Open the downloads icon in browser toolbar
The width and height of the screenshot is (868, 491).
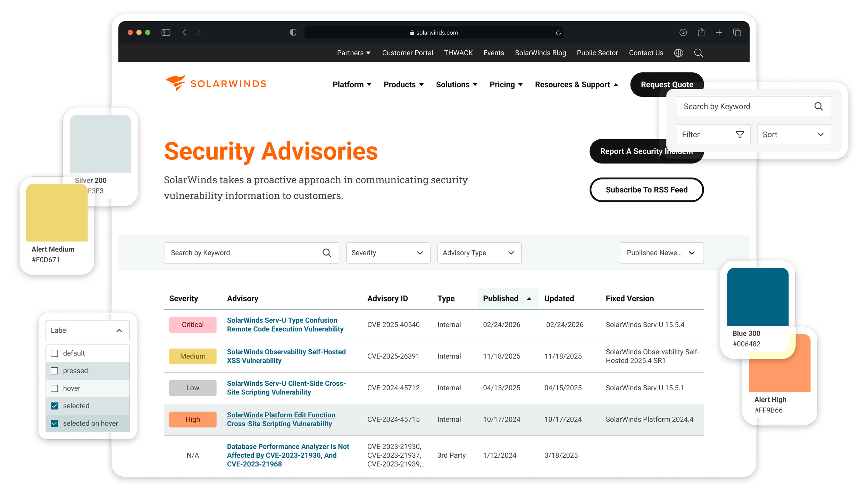[x=683, y=32]
